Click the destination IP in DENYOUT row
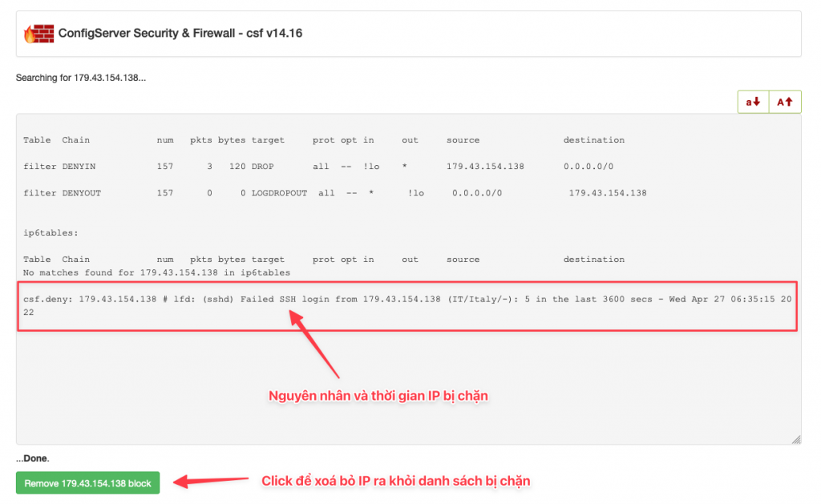The image size is (821, 504). click(x=608, y=193)
